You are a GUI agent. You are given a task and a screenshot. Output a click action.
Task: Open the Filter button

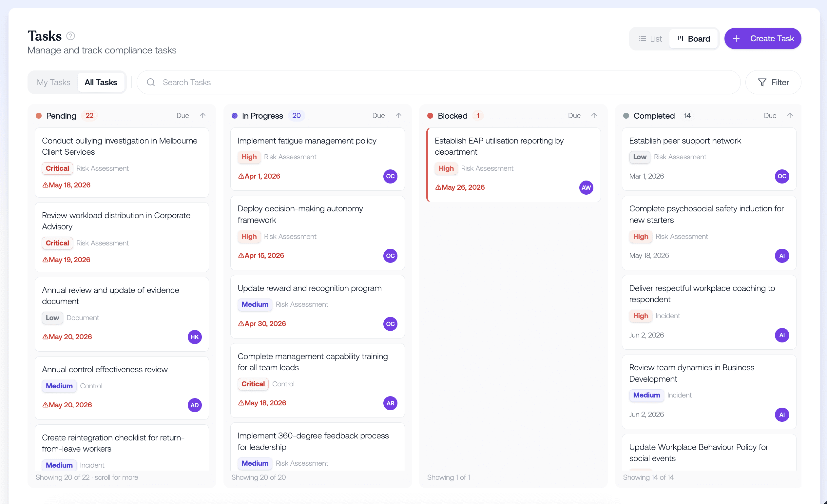coord(773,82)
